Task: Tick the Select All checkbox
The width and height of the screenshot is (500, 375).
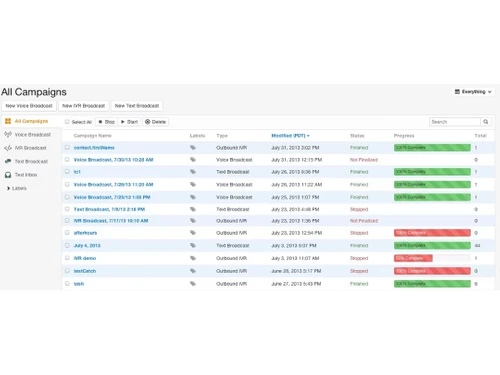Action: [67, 122]
